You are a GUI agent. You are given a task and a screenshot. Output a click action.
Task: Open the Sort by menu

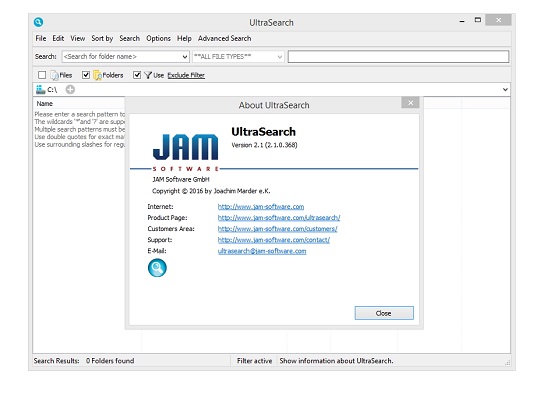(x=102, y=38)
